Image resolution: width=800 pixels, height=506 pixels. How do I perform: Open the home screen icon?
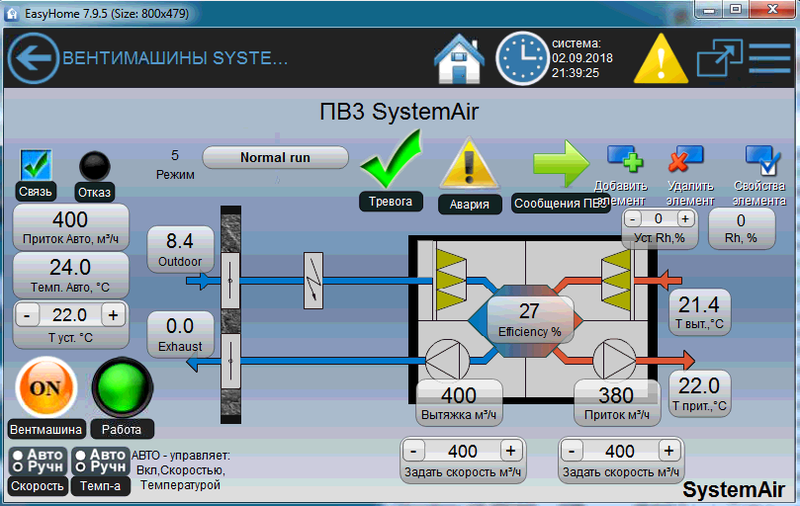[459, 58]
